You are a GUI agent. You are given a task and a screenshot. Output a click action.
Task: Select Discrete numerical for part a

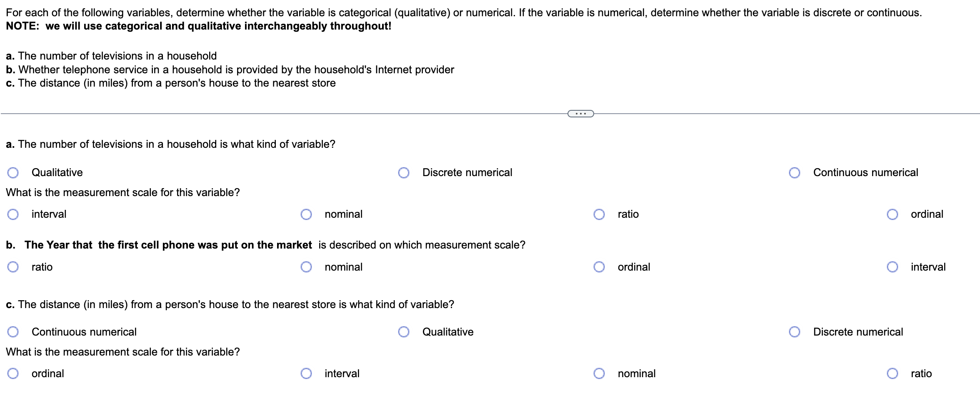tap(403, 172)
